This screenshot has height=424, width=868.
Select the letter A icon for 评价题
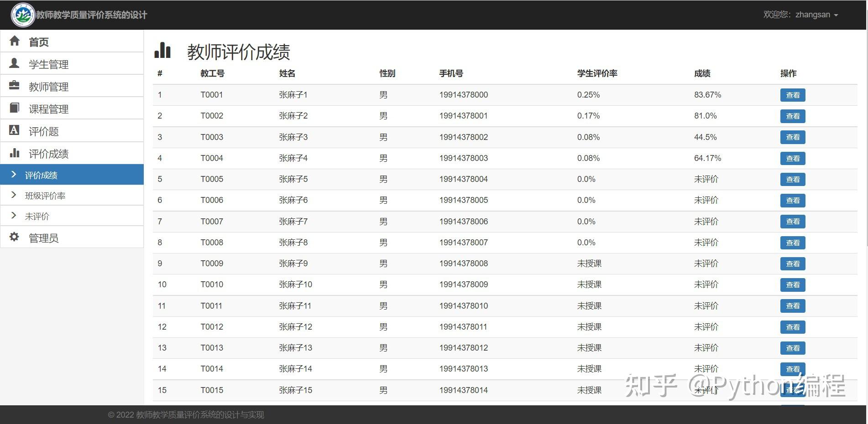pyautogui.click(x=15, y=130)
